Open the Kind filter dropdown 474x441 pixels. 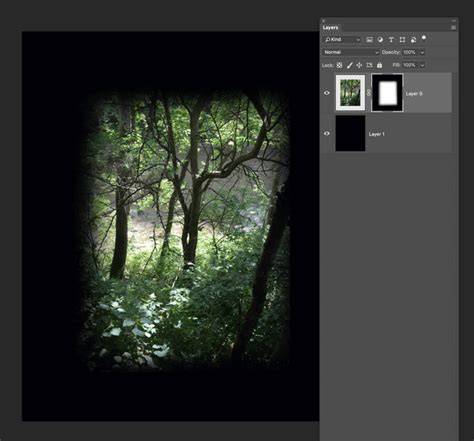coord(342,40)
